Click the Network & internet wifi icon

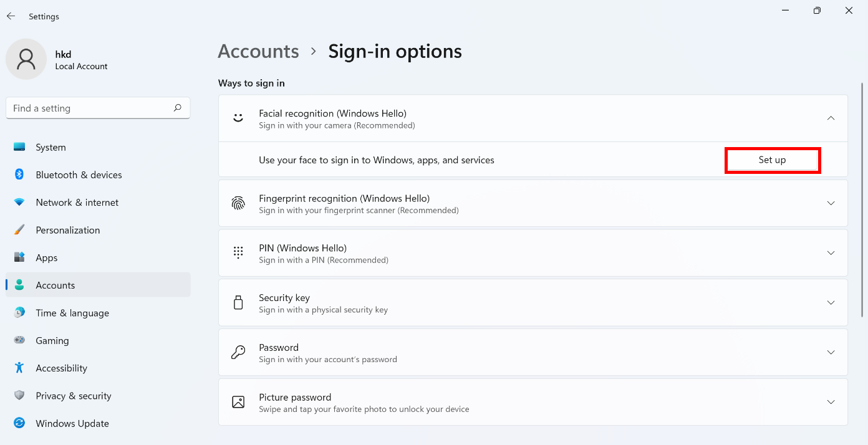point(19,203)
